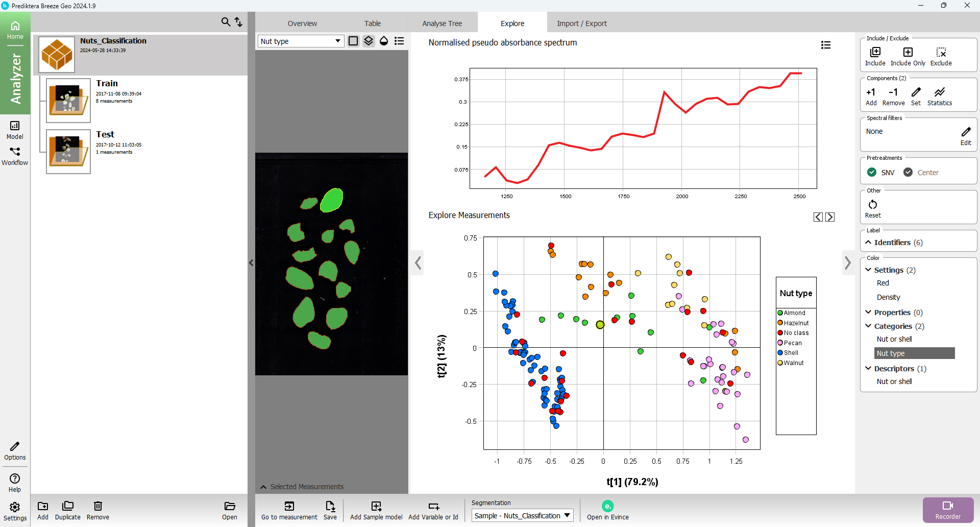980x527 pixels.
Task: Start the Recorder
Action: [x=948, y=506]
